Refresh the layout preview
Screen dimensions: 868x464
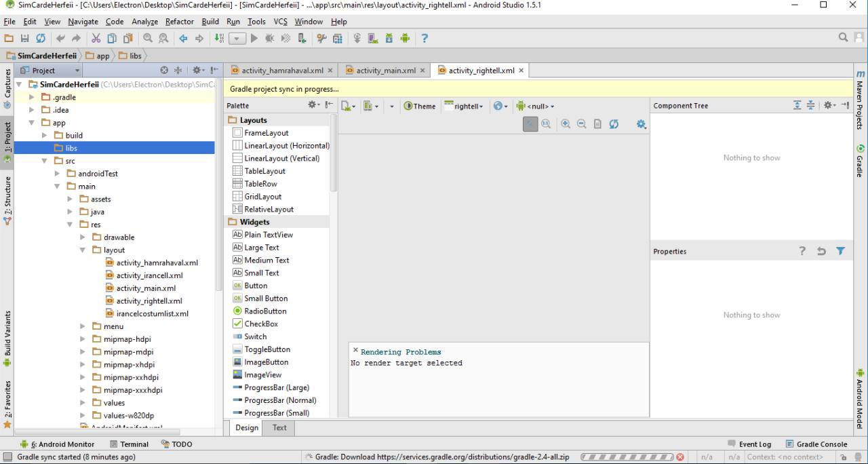614,124
